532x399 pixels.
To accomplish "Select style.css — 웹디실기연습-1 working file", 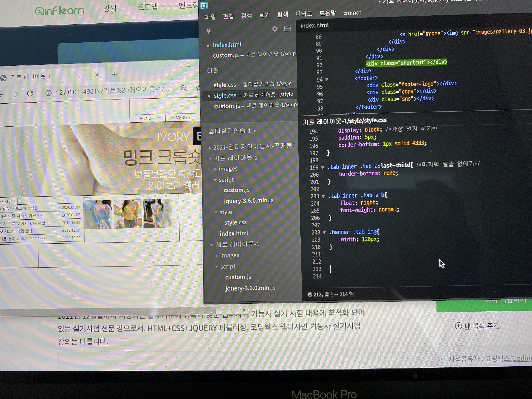I will (253, 84).
